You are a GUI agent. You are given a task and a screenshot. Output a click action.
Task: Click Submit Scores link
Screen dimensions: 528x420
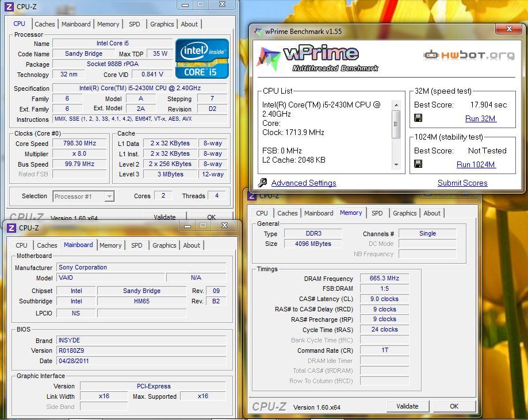click(x=462, y=183)
